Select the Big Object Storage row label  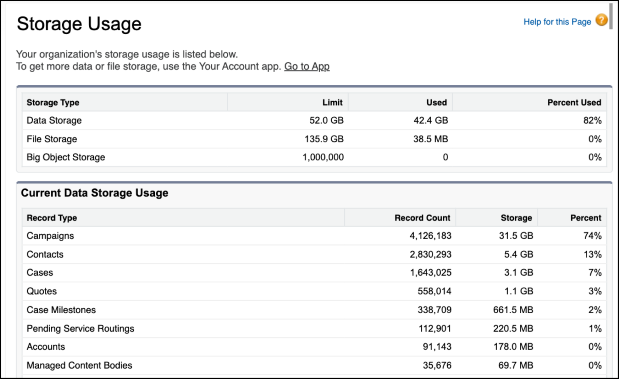[x=66, y=157]
